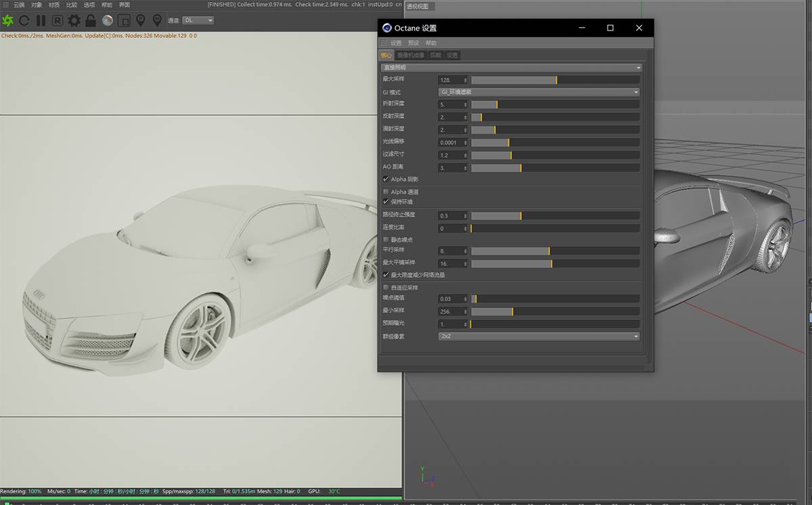The height and width of the screenshot is (505, 812).
Task: Toggle the 保持环境 checkbox
Action: (x=386, y=201)
